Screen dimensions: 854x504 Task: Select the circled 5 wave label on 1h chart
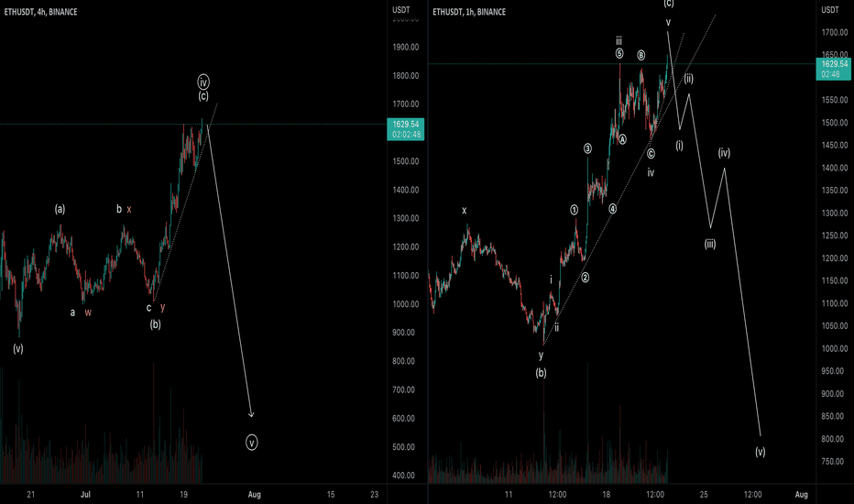click(619, 53)
